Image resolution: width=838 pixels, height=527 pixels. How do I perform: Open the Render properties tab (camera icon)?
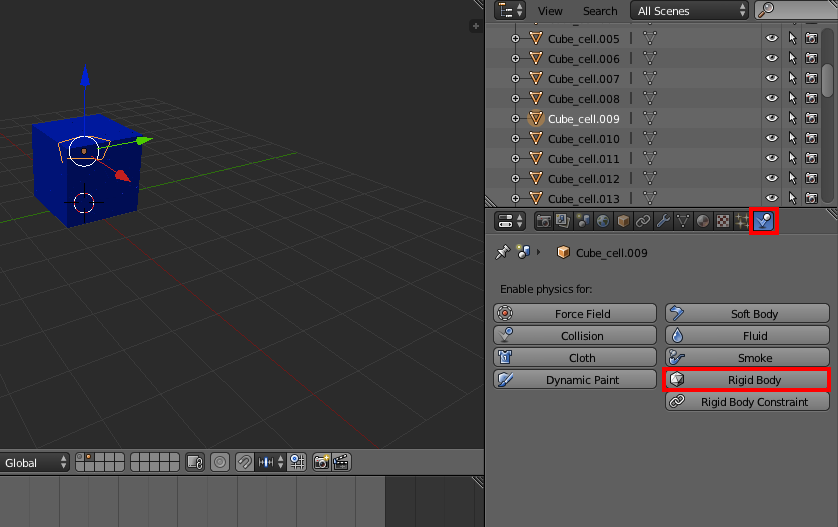tap(544, 221)
